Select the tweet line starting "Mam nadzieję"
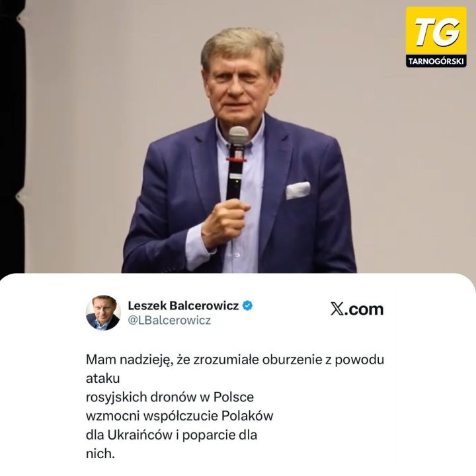 235,360
